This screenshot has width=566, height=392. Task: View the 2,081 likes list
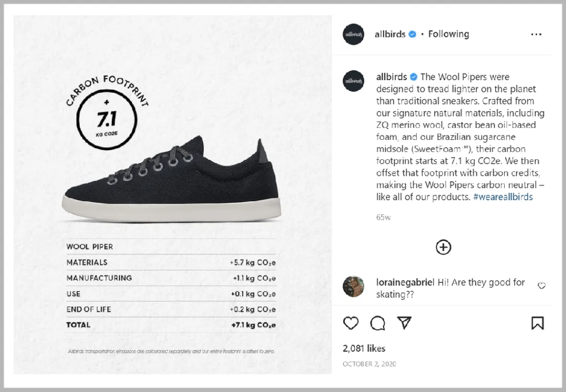coord(364,348)
